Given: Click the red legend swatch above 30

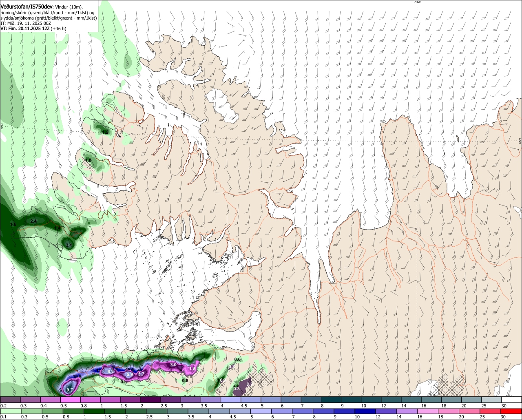Looking at the screenshot, I should [511, 411].
